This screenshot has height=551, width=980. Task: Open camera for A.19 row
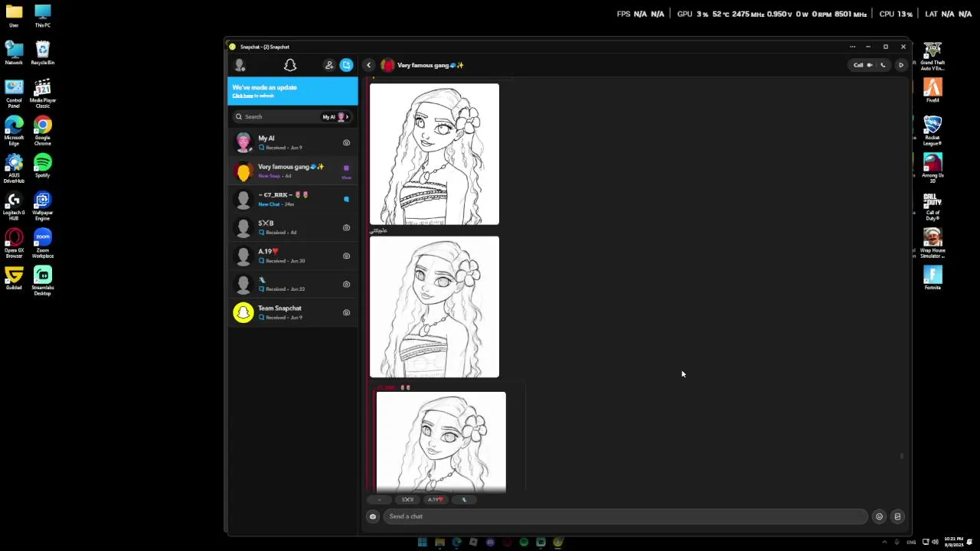346,256
